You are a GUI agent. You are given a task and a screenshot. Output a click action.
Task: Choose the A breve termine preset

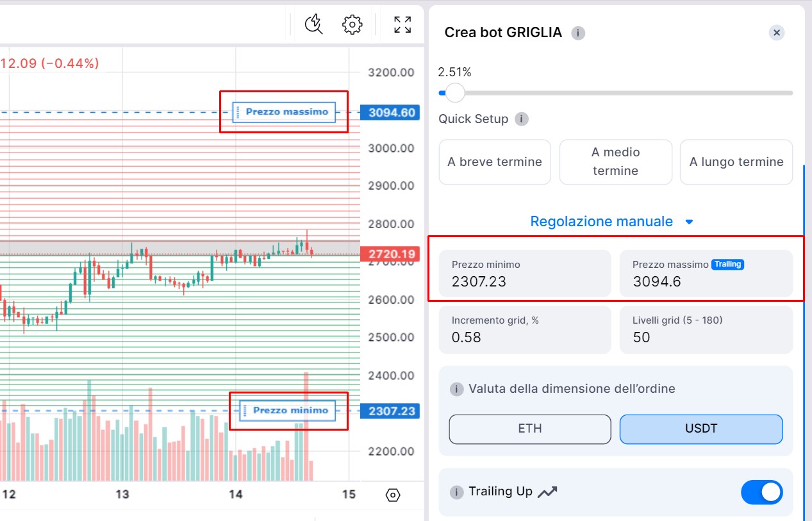tap(495, 162)
